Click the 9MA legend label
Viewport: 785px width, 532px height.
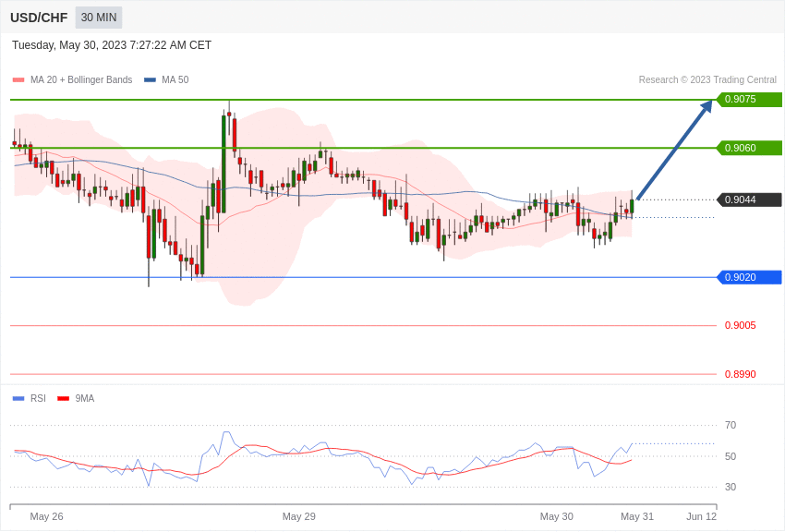pyautogui.click(x=85, y=398)
